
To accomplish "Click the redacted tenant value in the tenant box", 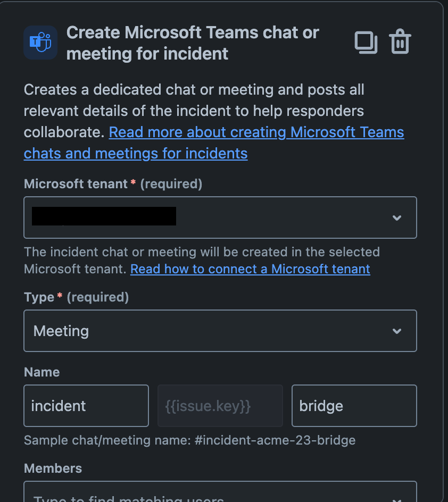I will 104,216.
